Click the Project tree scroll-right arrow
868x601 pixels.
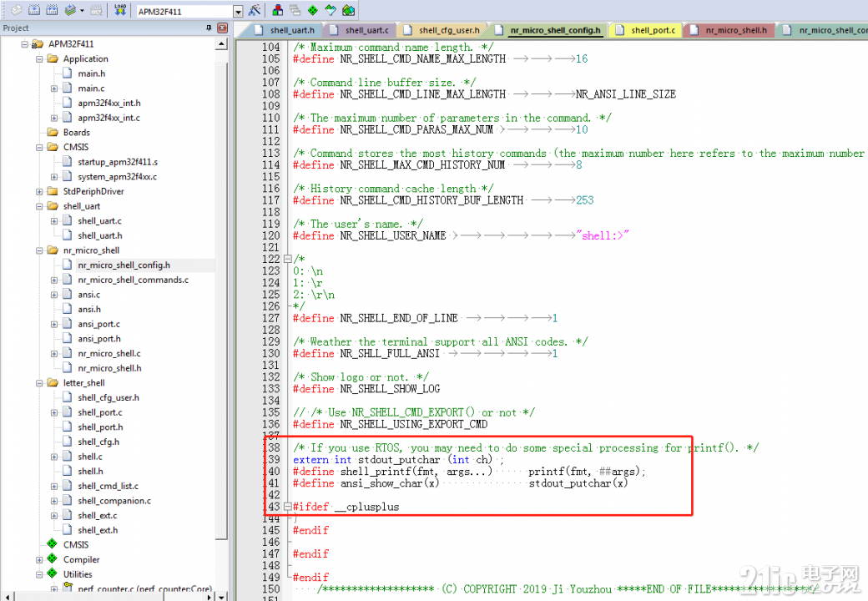[209, 597]
